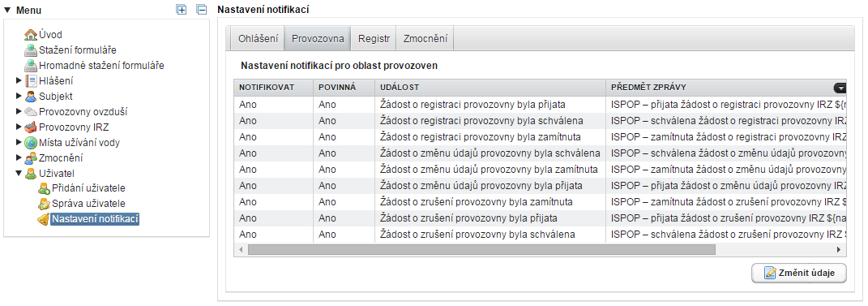Expand the Místa užívání vody node
Viewport: 868px width, 306px height.
pos(19,143)
